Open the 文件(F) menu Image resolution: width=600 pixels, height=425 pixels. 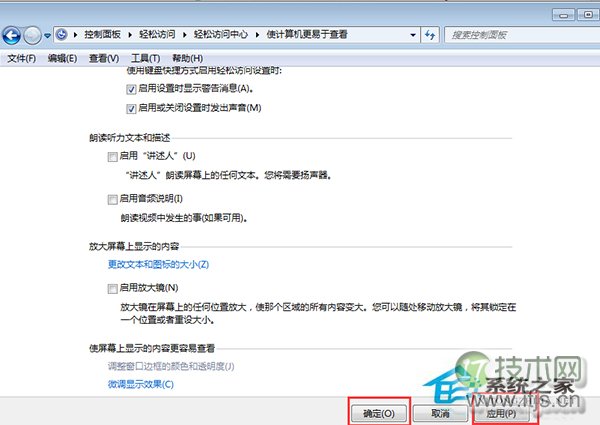[x=21, y=59]
